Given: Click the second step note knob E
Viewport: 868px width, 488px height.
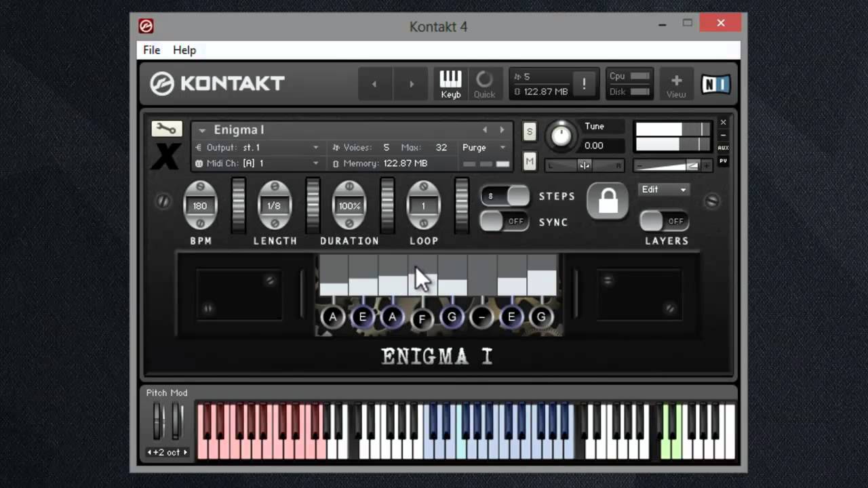Looking at the screenshot, I should (363, 317).
